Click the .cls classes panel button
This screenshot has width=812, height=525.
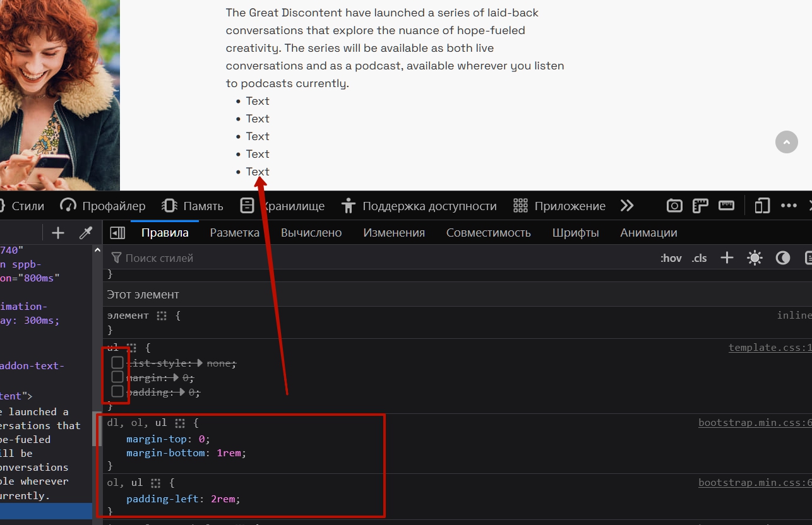699,258
